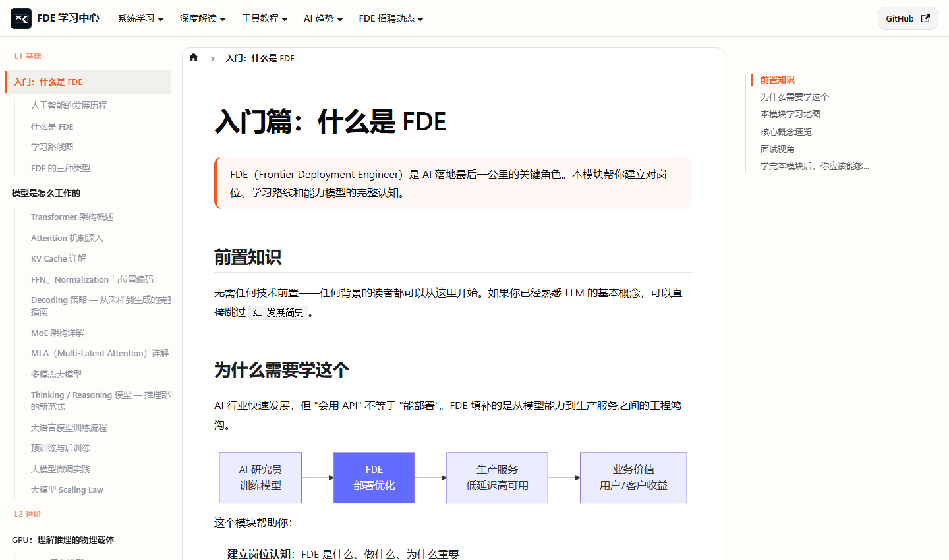Open the 工具教程 dropdown
Image resolution: width=949 pixels, height=560 pixels.
click(x=264, y=18)
